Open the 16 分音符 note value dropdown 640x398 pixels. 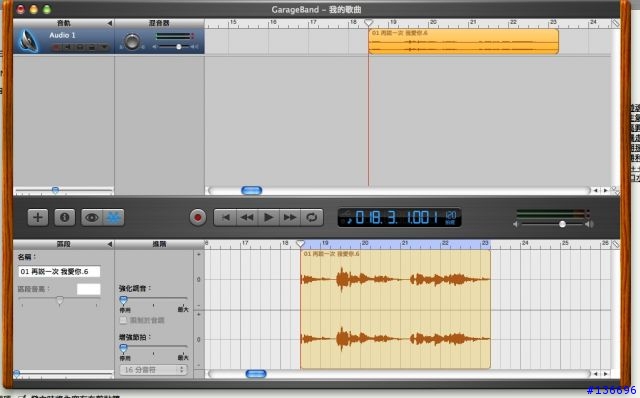(153, 370)
